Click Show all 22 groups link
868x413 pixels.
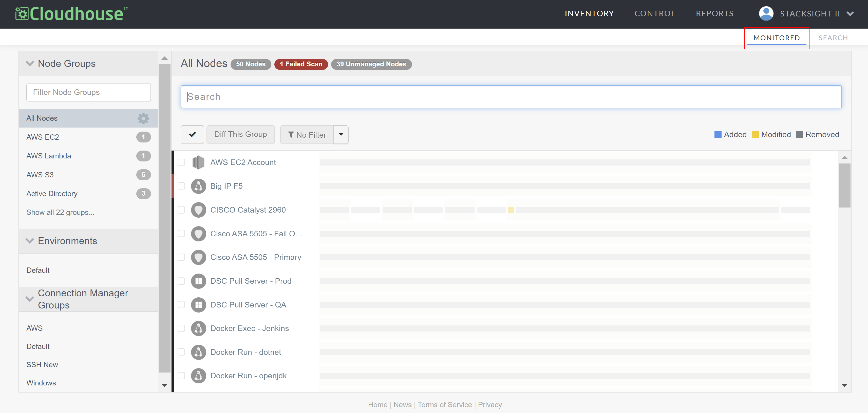(x=60, y=212)
